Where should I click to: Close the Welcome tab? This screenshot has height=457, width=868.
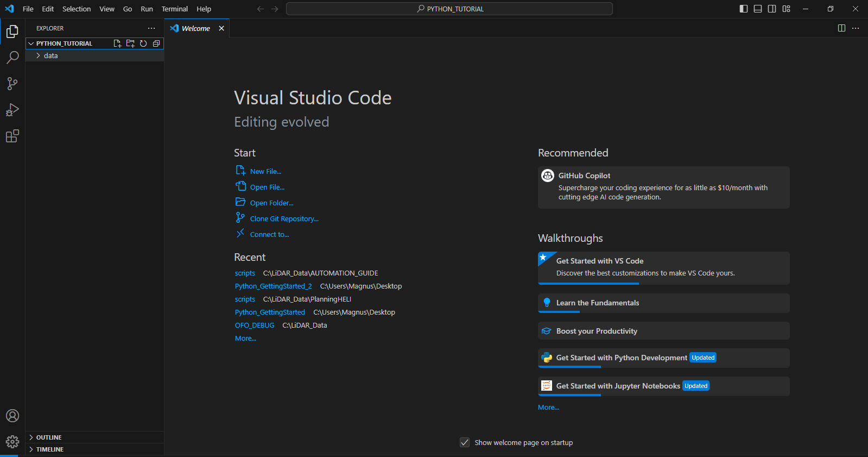tap(221, 28)
